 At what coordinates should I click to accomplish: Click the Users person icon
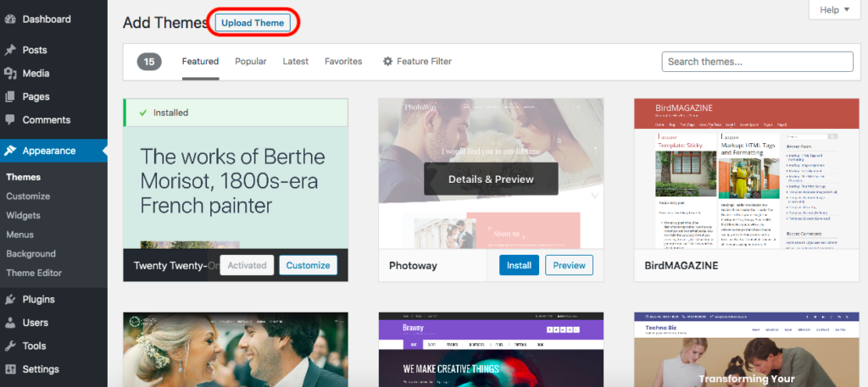point(10,323)
